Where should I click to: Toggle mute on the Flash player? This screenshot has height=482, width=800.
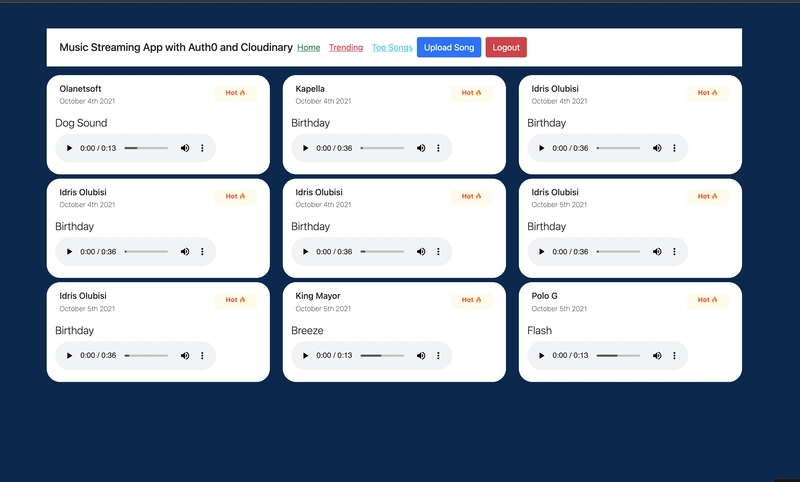click(657, 355)
